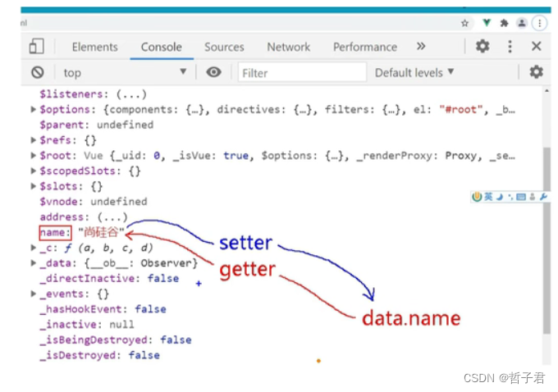This screenshot has height=392, width=558.
Task: Create live expression with eye icon
Action: click(213, 72)
